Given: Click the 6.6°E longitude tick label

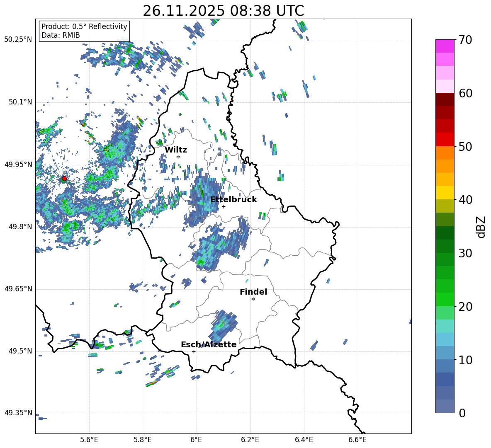Looking at the screenshot, I should (x=357, y=439).
